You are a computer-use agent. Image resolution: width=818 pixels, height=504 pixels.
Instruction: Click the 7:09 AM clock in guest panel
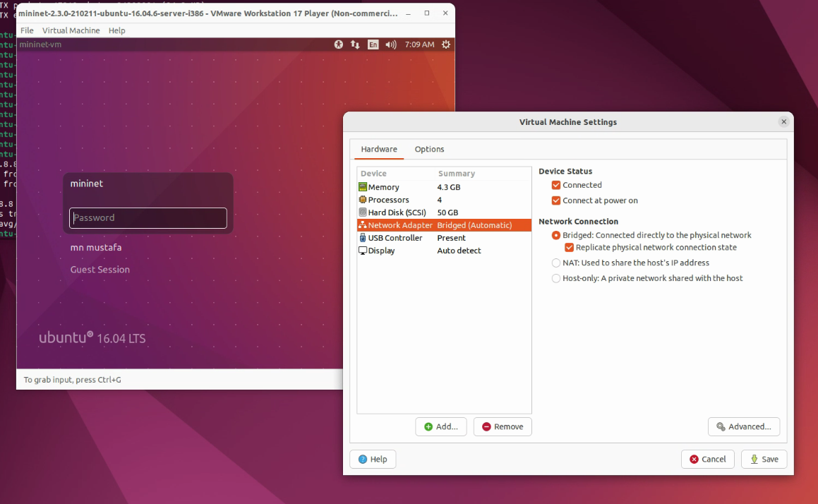pos(419,44)
